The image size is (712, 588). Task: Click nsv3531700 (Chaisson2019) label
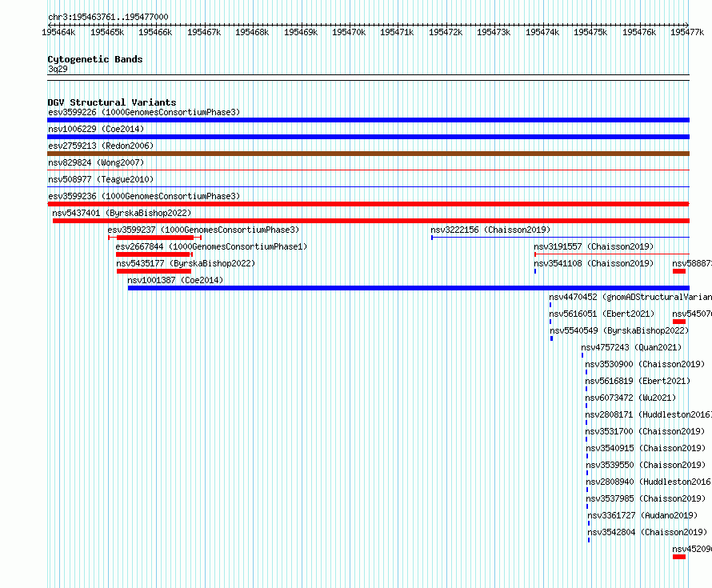click(x=645, y=431)
